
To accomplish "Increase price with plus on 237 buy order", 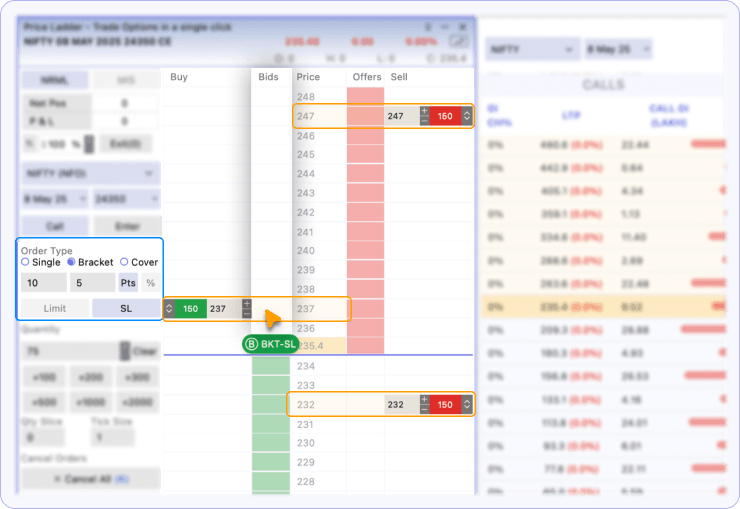I will (247, 303).
